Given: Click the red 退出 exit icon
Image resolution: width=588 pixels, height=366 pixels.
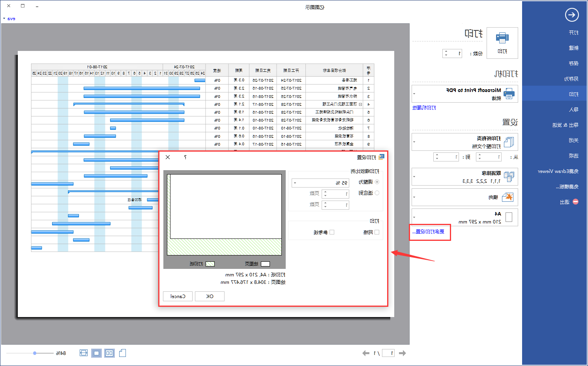Looking at the screenshot, I should click(575, 202).
